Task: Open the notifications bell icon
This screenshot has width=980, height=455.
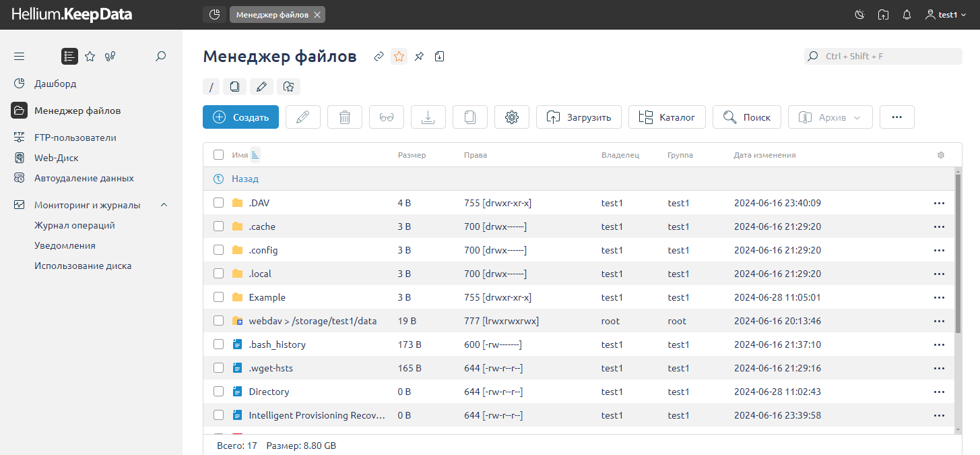Action: (907, 14)
